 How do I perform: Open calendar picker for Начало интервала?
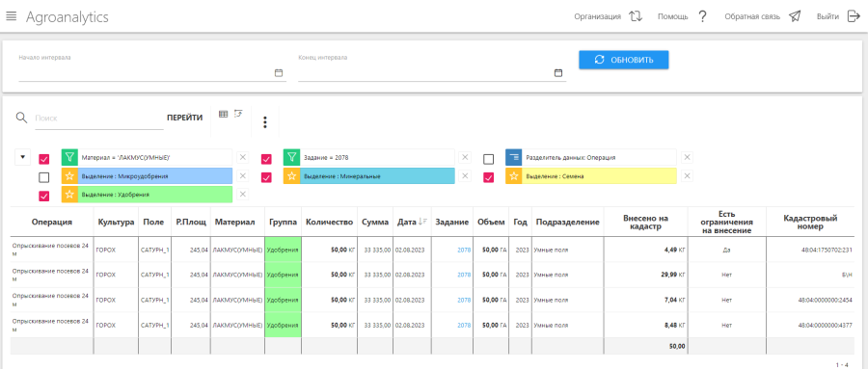279,73
